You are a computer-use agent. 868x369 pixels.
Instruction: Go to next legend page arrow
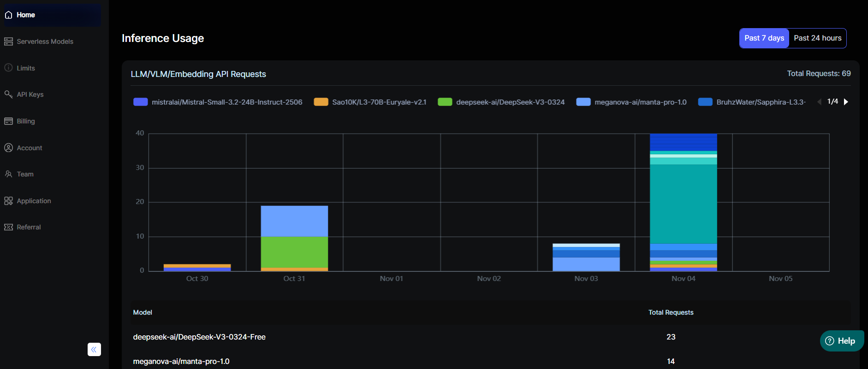coord(846,102)
